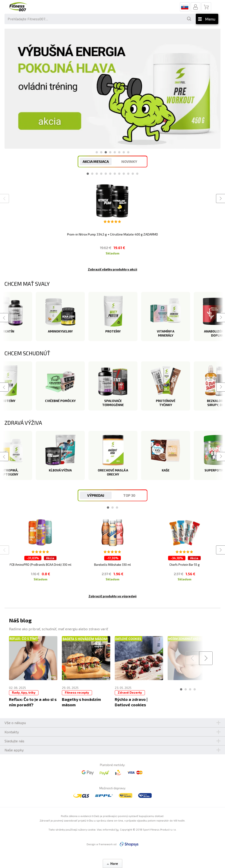Click the search magnifier icon
This screenshot has height=868, width=225.
189,19
